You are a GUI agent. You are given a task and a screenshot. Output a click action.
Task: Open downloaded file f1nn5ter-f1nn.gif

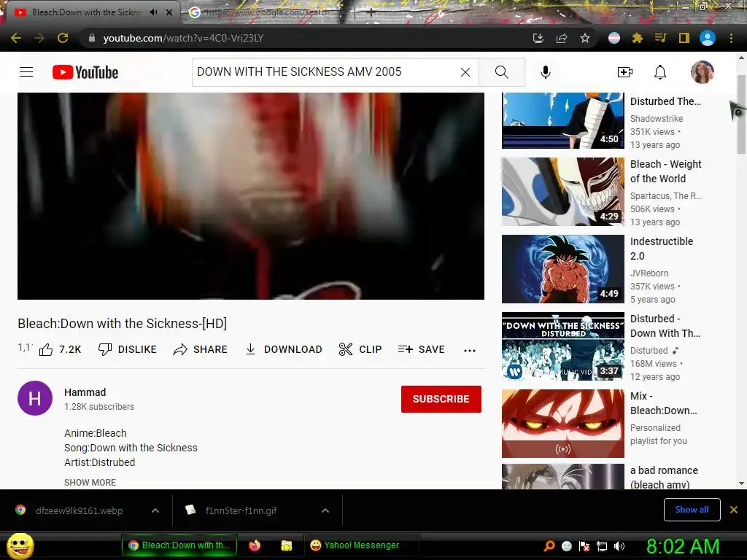click(241, 510)
